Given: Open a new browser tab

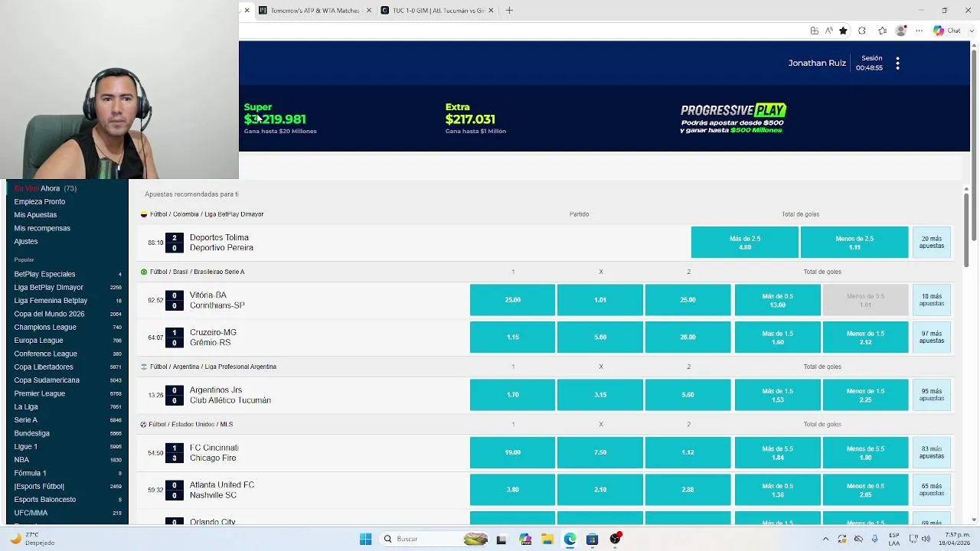Looking at the screenshot, I should pos(509,10).
